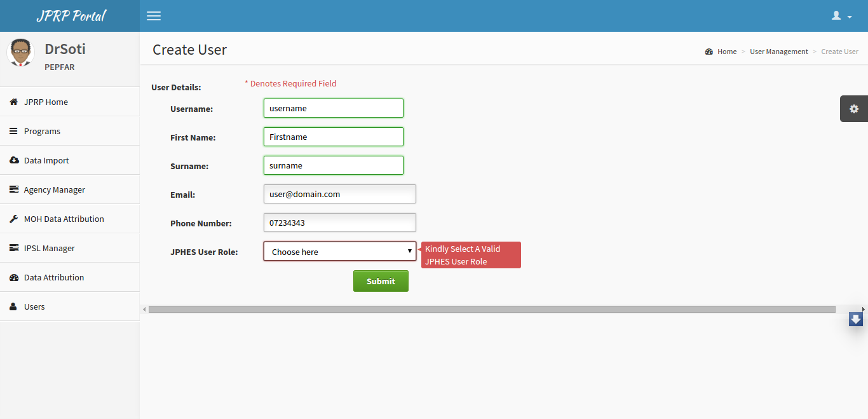Focus the Email input field
The height and width of the screenshot is (419, 868).
pyautogui.click(x=340, y=194)
